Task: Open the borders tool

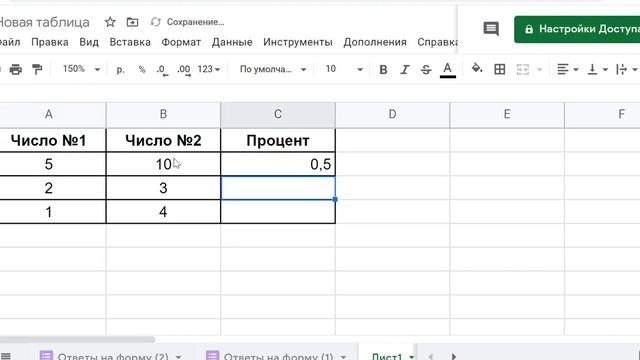Action: (500, 69)
